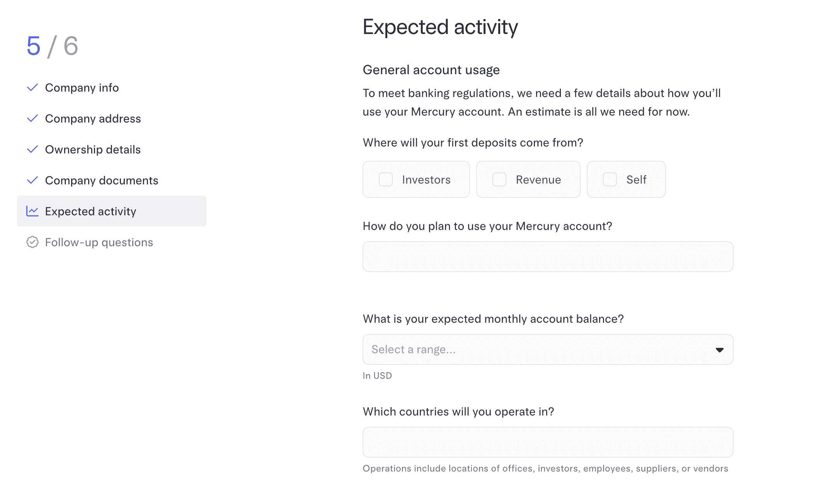Click the checkmark icon beside Company address
Viewport: 838px width, 504px height.
pyautogui.click(x=32, y=119)
